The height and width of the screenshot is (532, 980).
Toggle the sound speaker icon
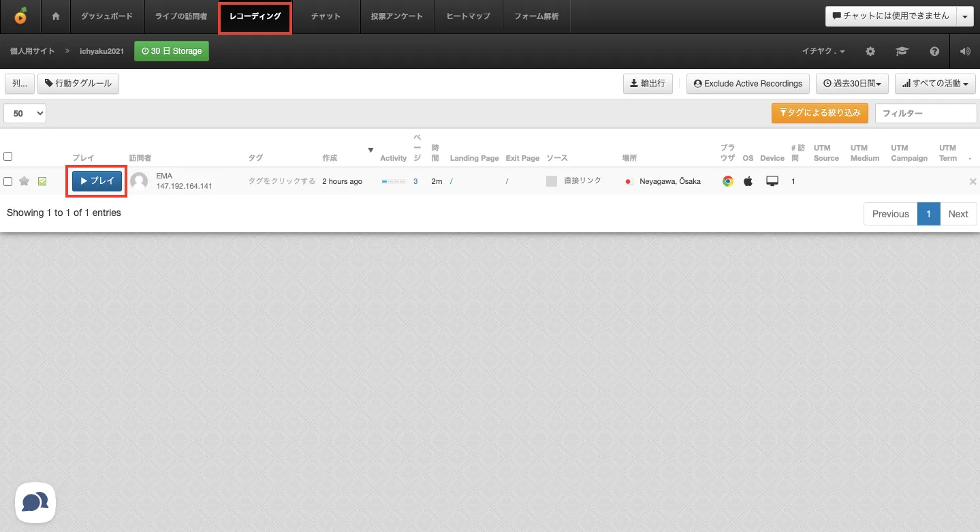(965, 51)
